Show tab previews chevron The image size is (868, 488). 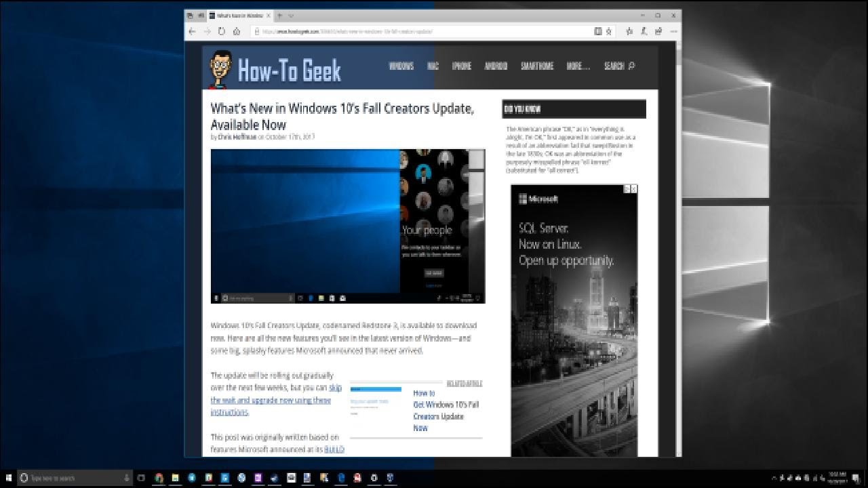click(291, 15)
